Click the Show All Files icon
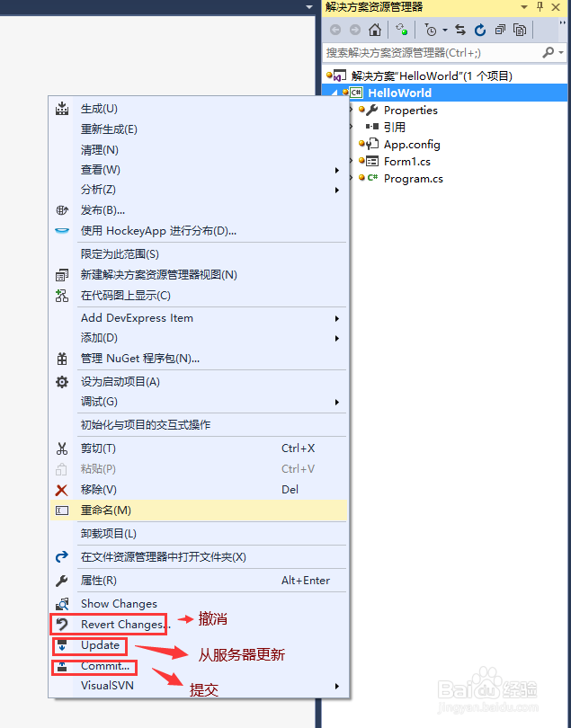571x728 pixels. click(520, 31)
